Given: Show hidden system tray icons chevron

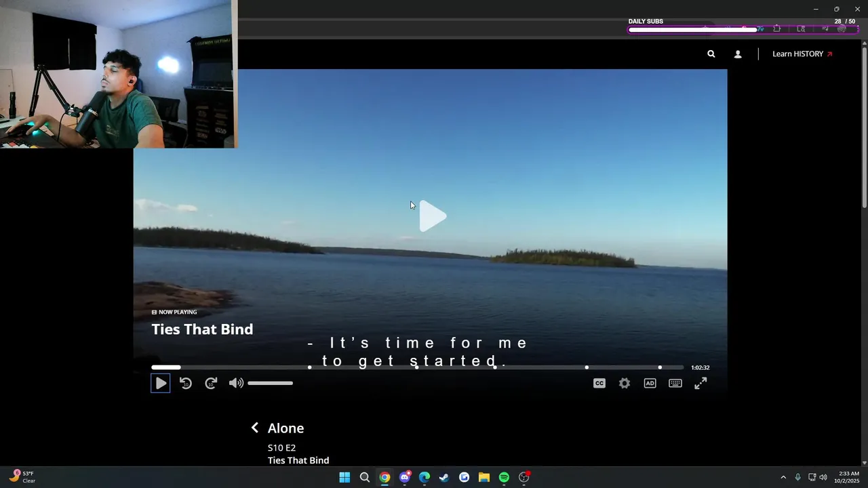Looking at the screenshot, I should tap(783, 477).
